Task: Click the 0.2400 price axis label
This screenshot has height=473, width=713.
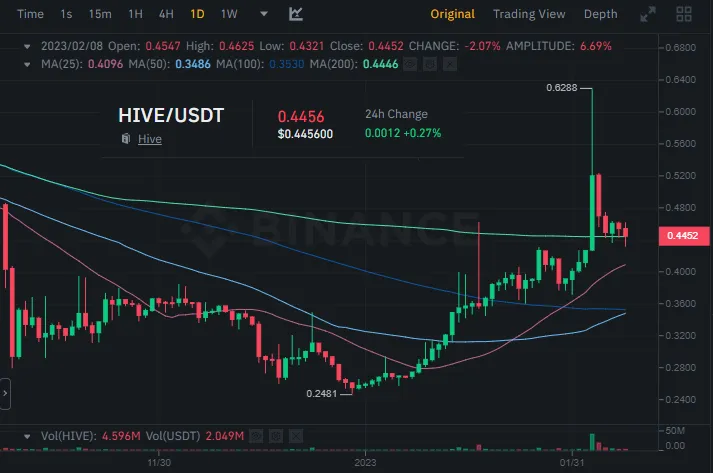Action: [x=680, y=399]
